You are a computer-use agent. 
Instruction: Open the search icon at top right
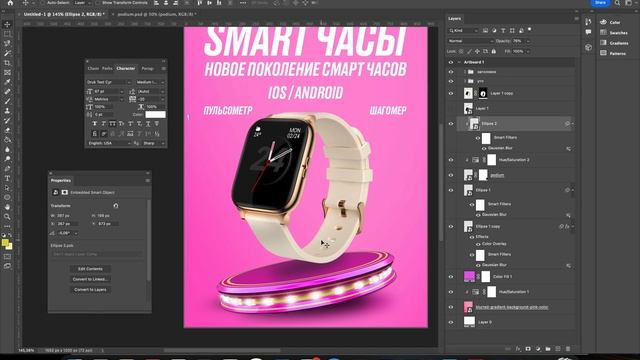tap(617, 3)
